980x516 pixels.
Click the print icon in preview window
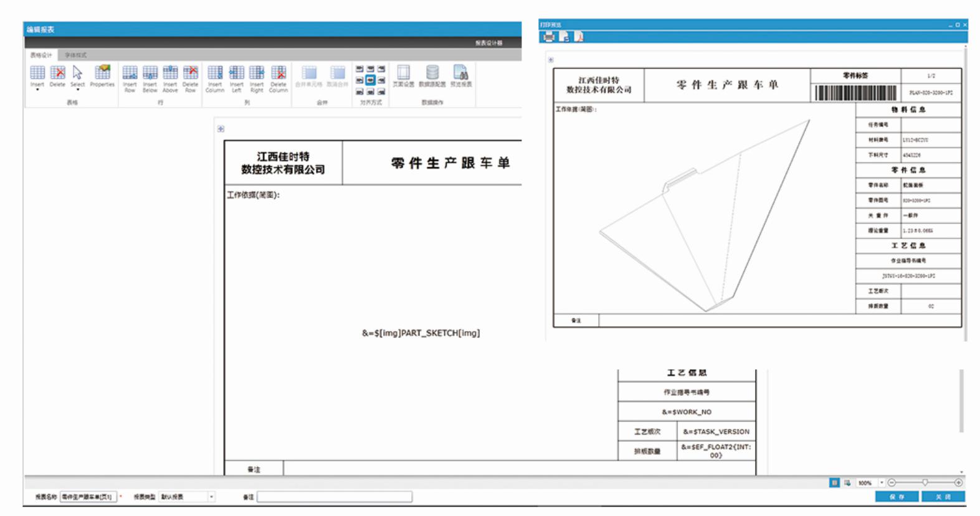point(548,37)
